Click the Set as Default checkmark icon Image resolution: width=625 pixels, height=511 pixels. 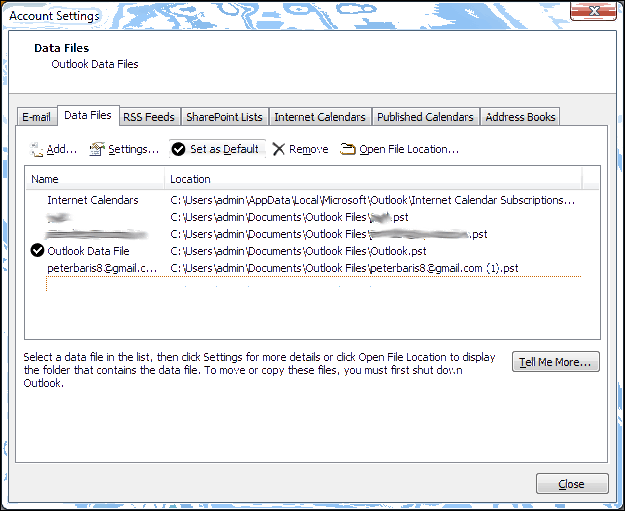178,149
